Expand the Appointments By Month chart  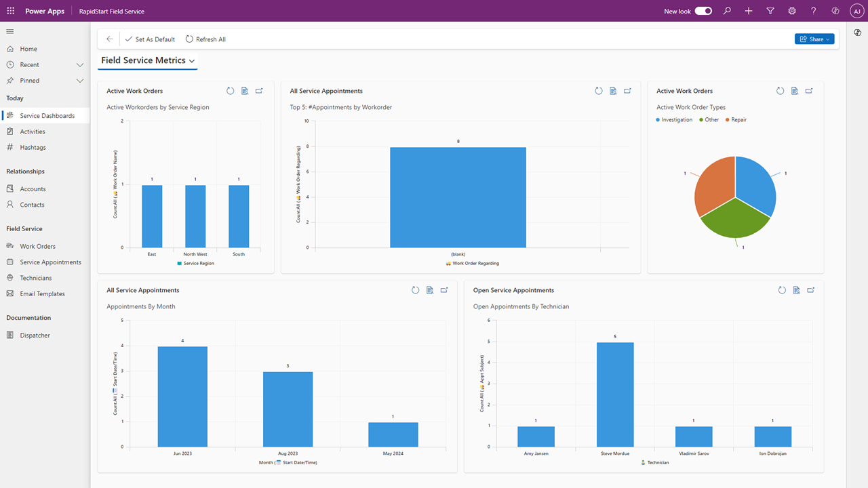click(444, 290)
